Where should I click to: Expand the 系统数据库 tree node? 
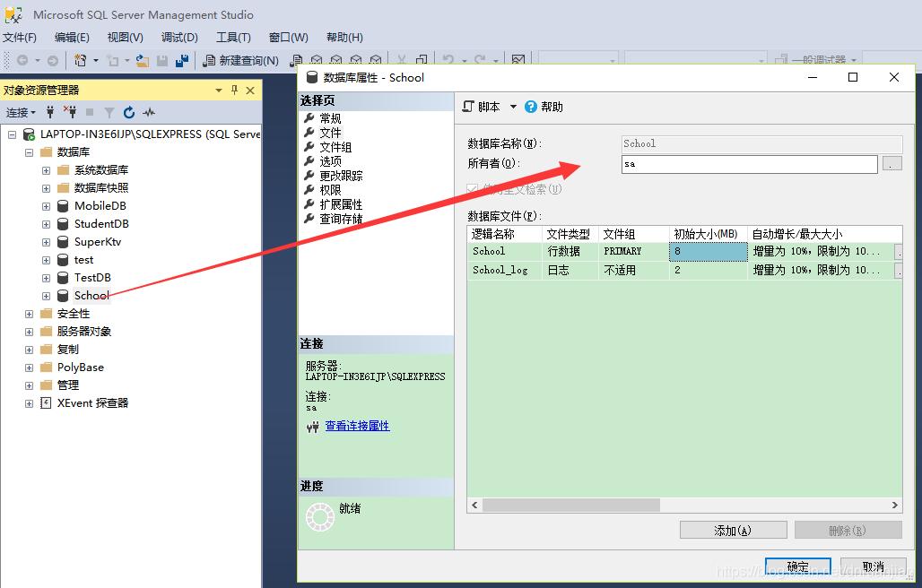coord(45,169)
